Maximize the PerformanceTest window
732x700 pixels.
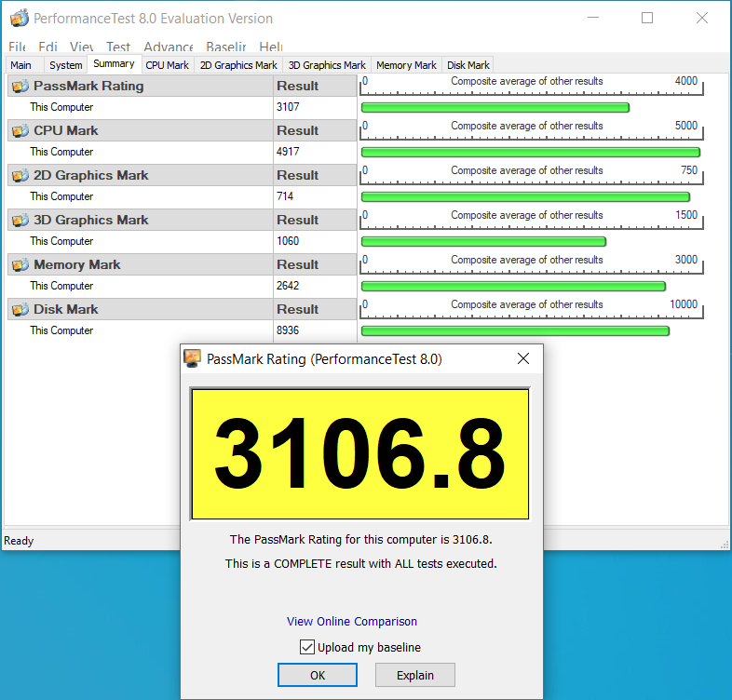(x=647, y=18)
